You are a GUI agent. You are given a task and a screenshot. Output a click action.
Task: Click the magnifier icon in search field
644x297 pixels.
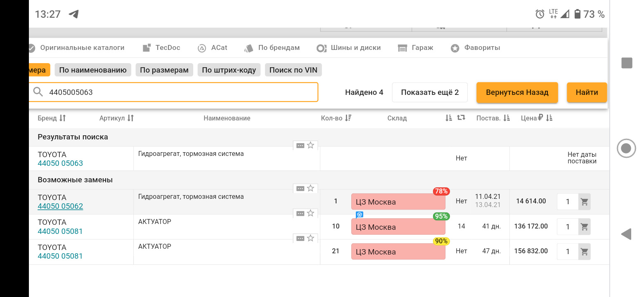coord(38,92)
